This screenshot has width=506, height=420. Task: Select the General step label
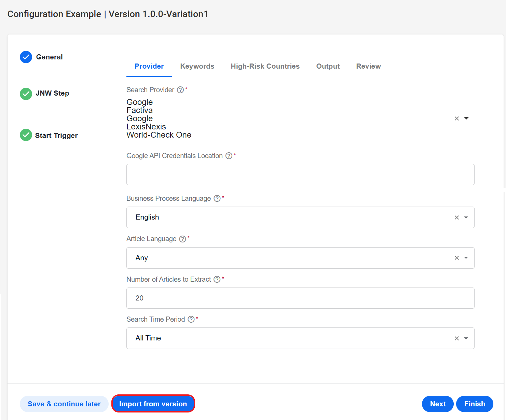click(x=50, y=57)
